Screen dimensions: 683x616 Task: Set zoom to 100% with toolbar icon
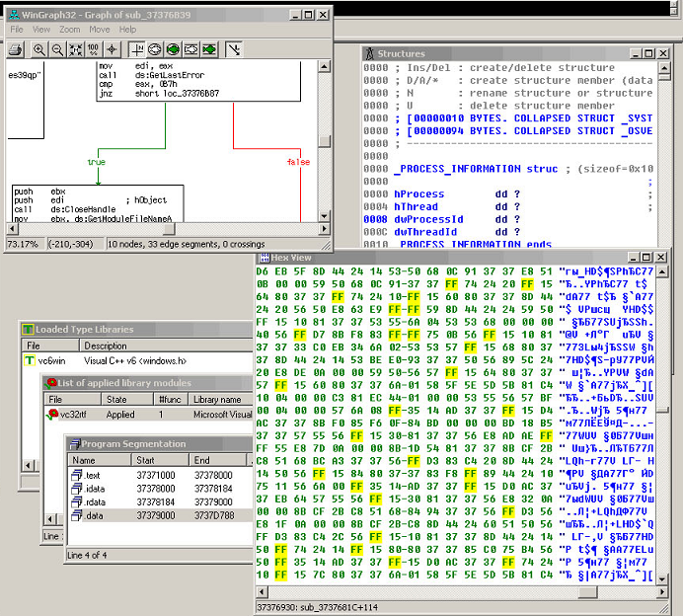point(93,48)
